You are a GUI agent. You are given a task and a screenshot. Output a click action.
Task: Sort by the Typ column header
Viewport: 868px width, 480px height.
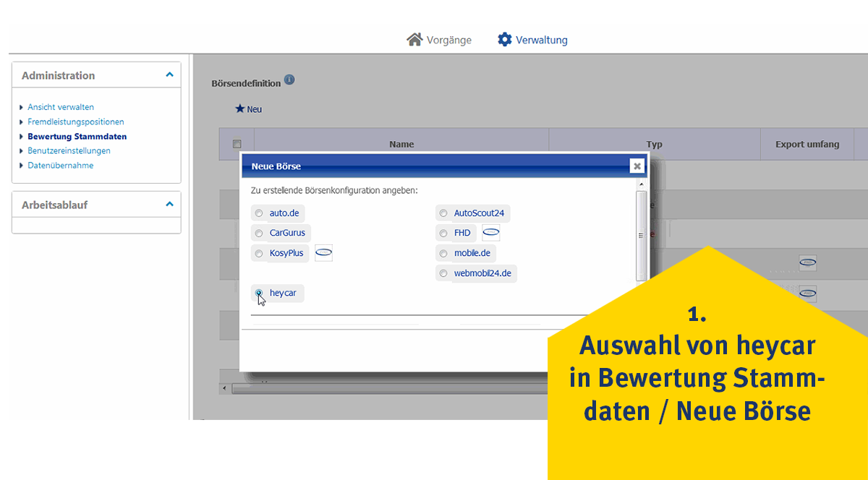(x=655, y=144)
